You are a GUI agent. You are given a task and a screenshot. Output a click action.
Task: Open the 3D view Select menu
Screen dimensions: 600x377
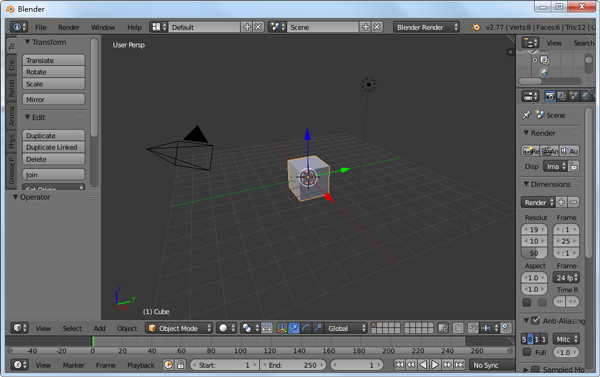[x=72, y=328]
